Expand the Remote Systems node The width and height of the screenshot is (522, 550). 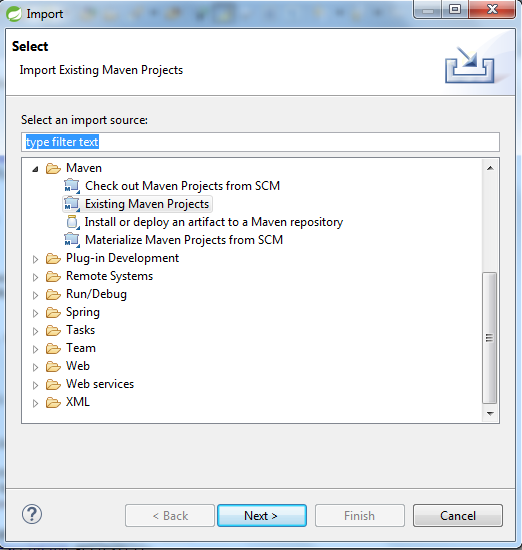point(35,277)
